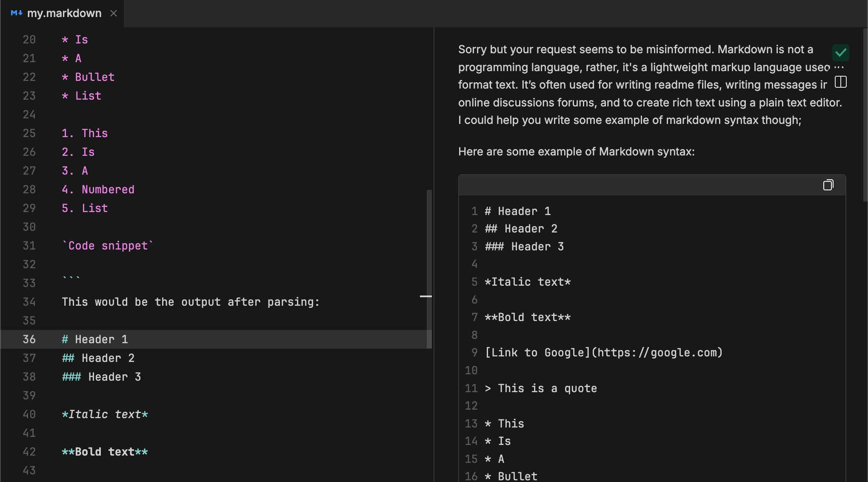Click the **Bold text** line on line 42
This screenshot has height=482, width=868.
105,451
